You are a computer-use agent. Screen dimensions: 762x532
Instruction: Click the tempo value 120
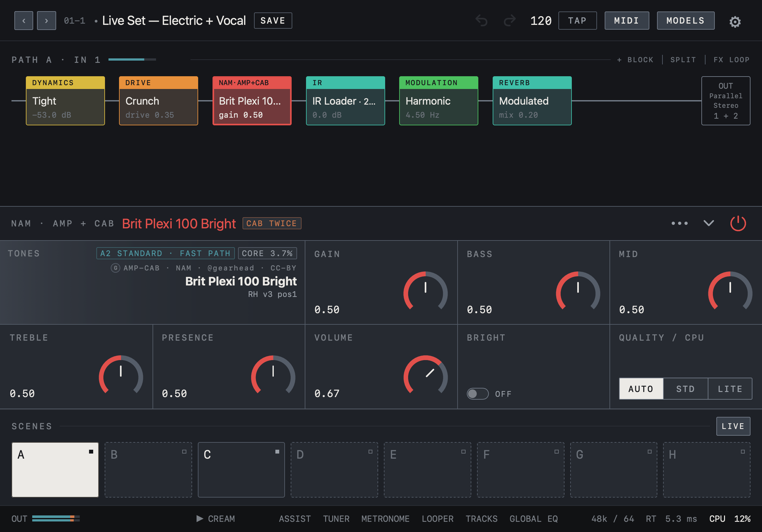541,20
